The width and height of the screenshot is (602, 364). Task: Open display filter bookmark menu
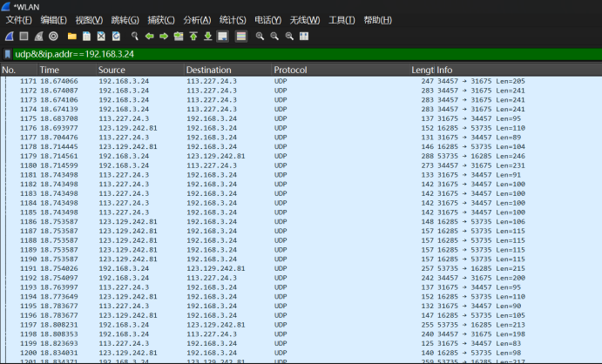coord(7,54)
